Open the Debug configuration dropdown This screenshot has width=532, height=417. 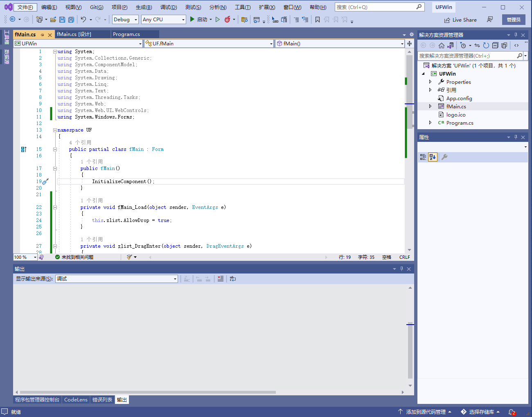125,19
